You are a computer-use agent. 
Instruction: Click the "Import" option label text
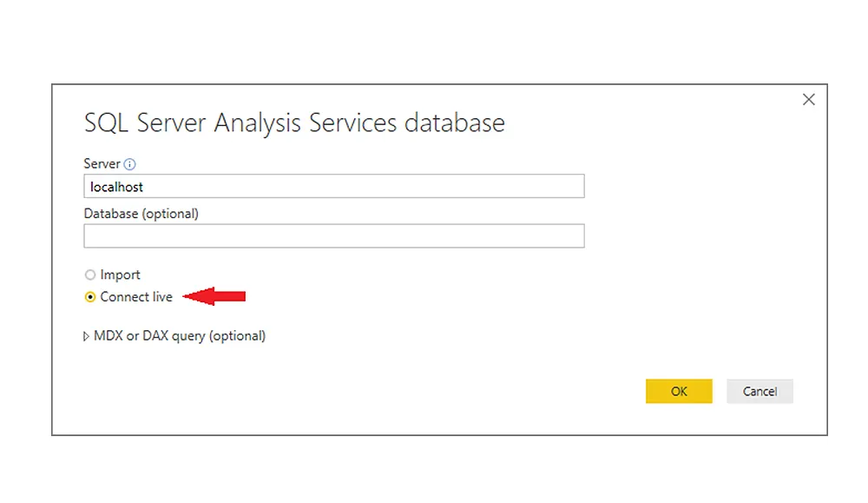pyautogui.click(x=120, y=275)
